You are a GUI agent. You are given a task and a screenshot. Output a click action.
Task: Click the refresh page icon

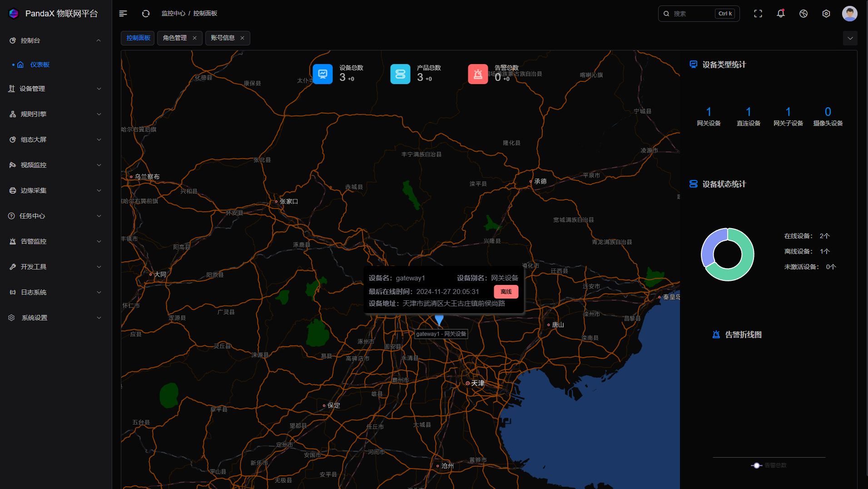[x=146, y=14]
